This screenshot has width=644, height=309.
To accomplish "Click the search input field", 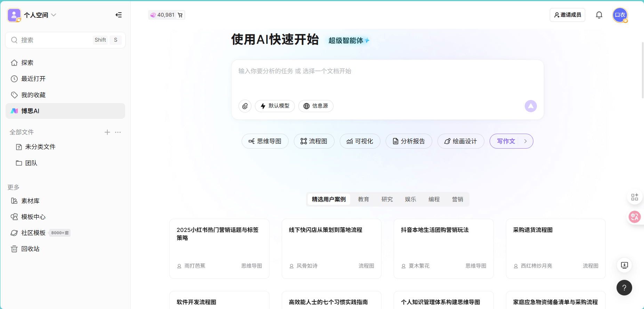I will click(56, 40).
